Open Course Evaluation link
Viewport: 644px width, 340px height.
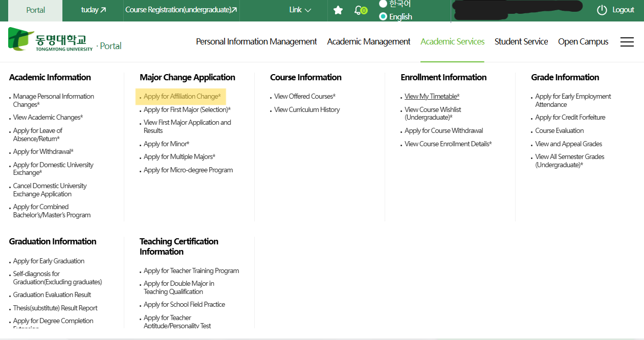click(x=559, y=130)
